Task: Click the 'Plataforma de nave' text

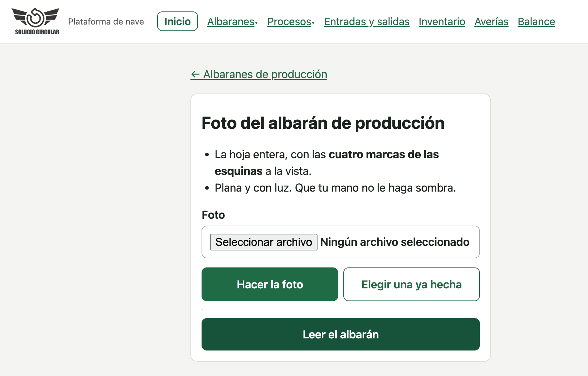Action: pyautogui.click(x=106, y=22)
